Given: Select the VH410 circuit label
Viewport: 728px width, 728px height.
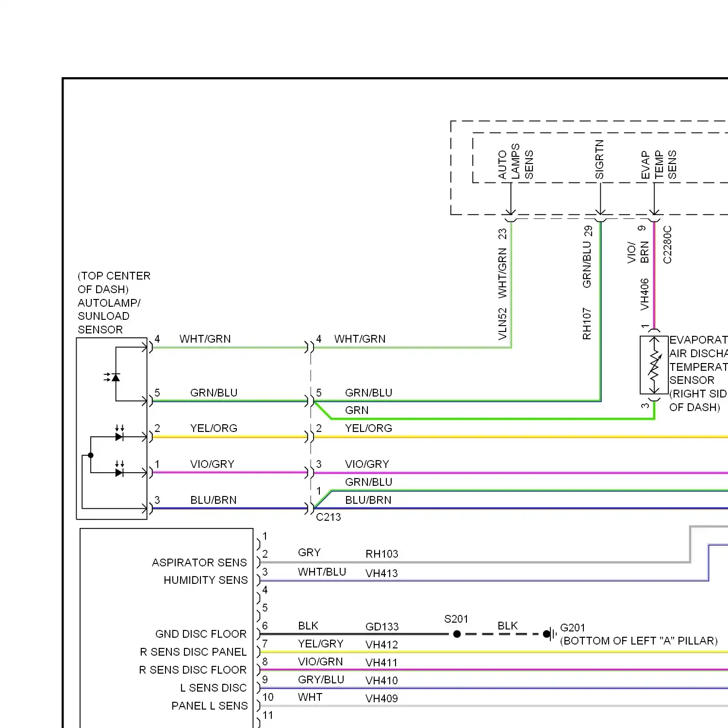Looking at the screenshot, I should pyautogui.click(x=381, y=680).
